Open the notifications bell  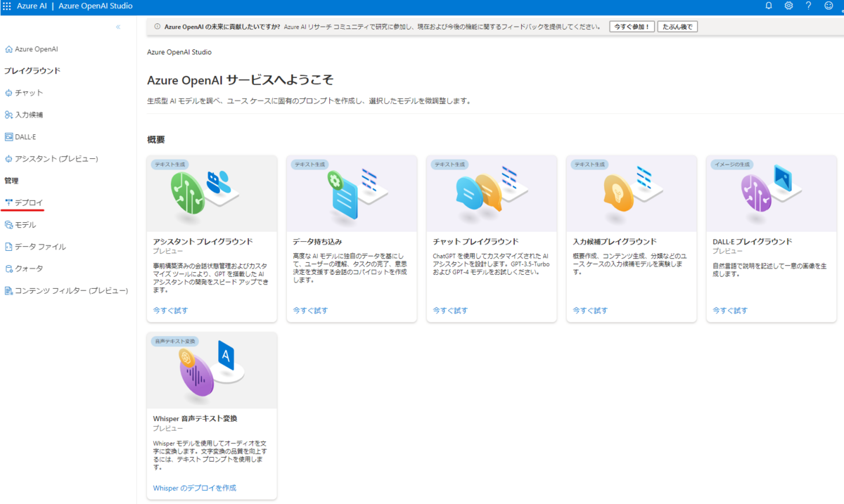[767, 6]
